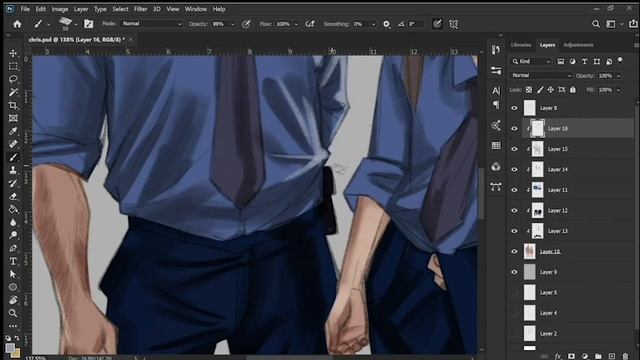Select the Type tool
640x360 pixels.
click(13, 261)
